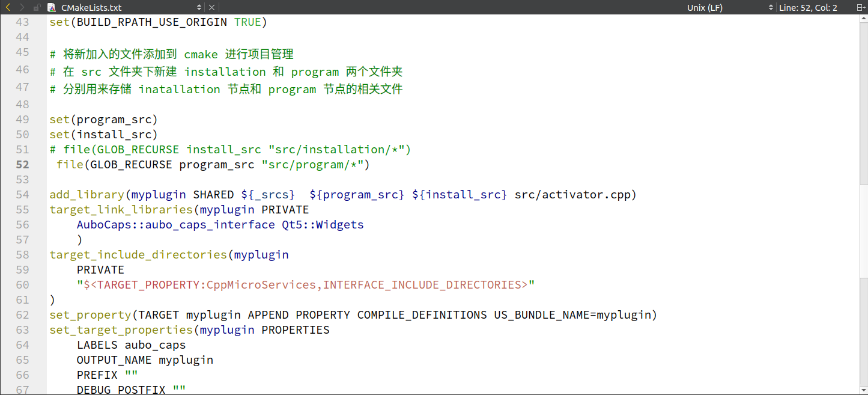Click "src/program/*" string on line 52
This screenshot has width=868, height=395.
point(312,164)
